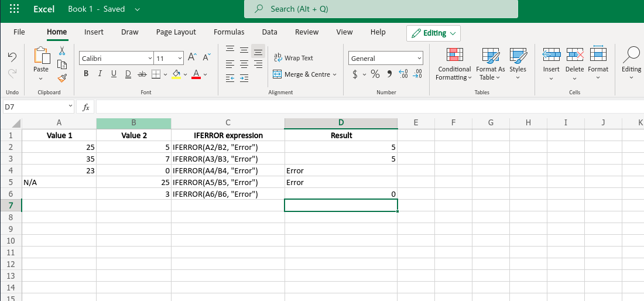Viewport: 644px width, 301px height.
Task: Click the Editing mode button
Action: click(434, 33)
